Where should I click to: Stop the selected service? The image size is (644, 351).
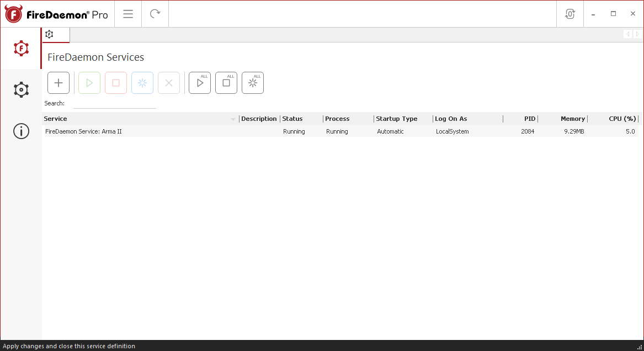116,83
